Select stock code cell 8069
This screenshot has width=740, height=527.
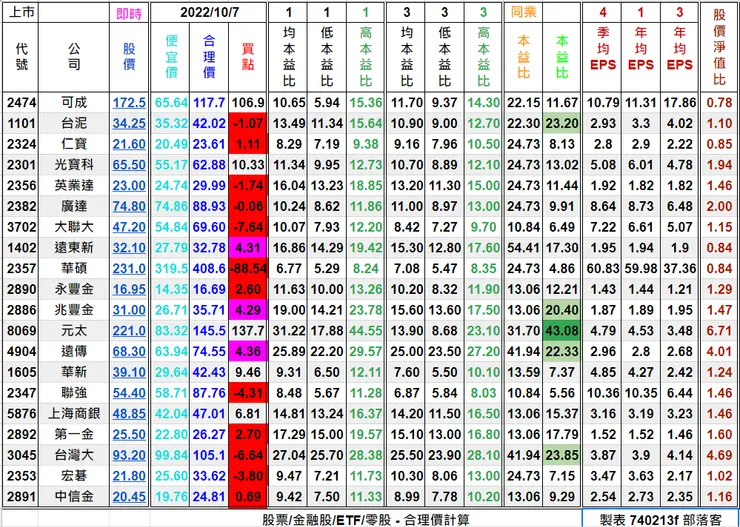(x=21, y=331)
